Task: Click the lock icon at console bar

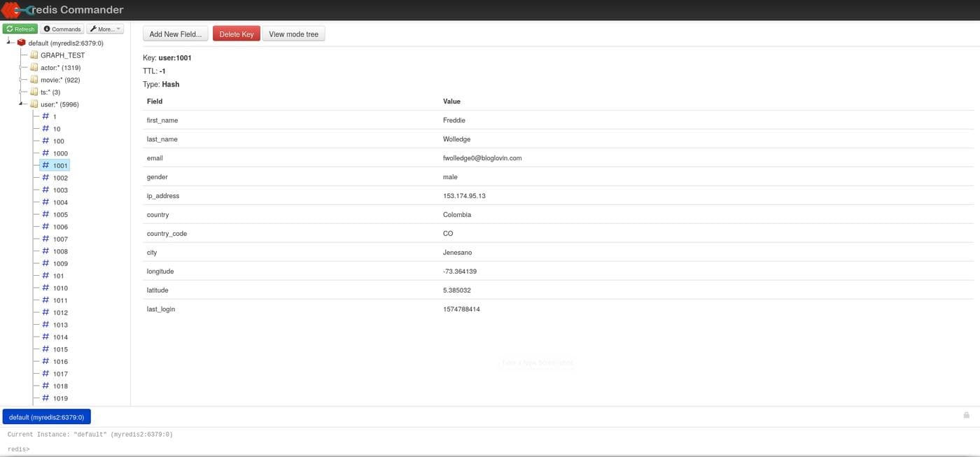Action: point(967,415)
